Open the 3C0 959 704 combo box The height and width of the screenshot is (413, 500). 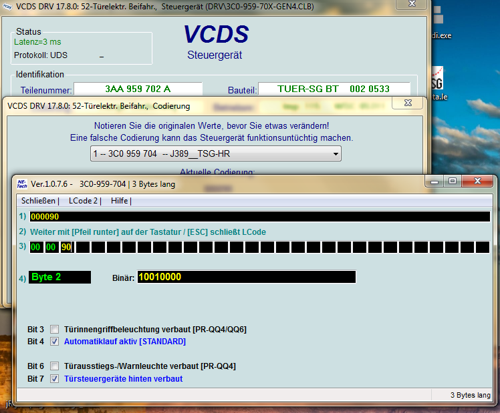[216, 154]
